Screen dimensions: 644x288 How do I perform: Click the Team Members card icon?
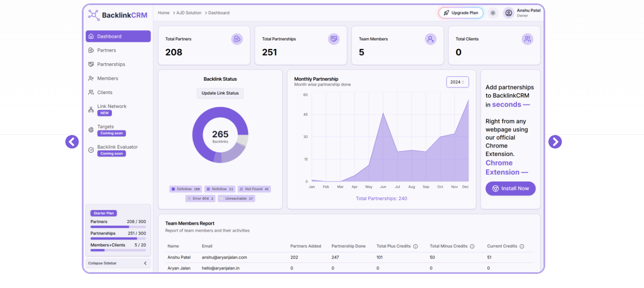(431, 39)
